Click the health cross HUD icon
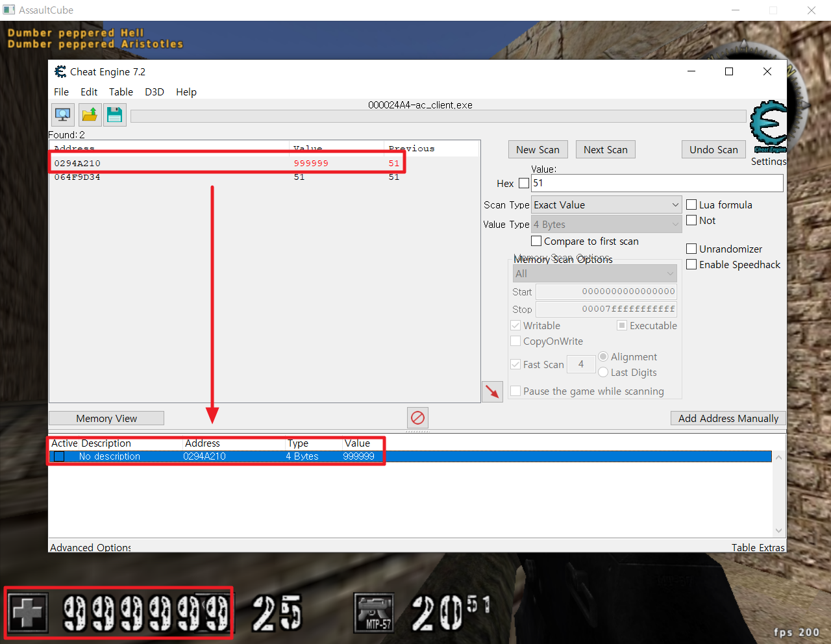This screenshot has height=644, width=831. point(28,613)
